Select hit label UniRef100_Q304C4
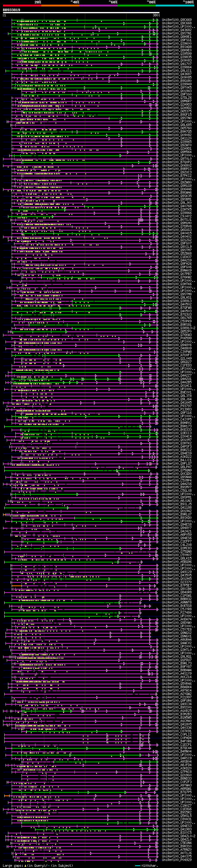The height and width of the screenshot is (868, 197). coord(177,436)
